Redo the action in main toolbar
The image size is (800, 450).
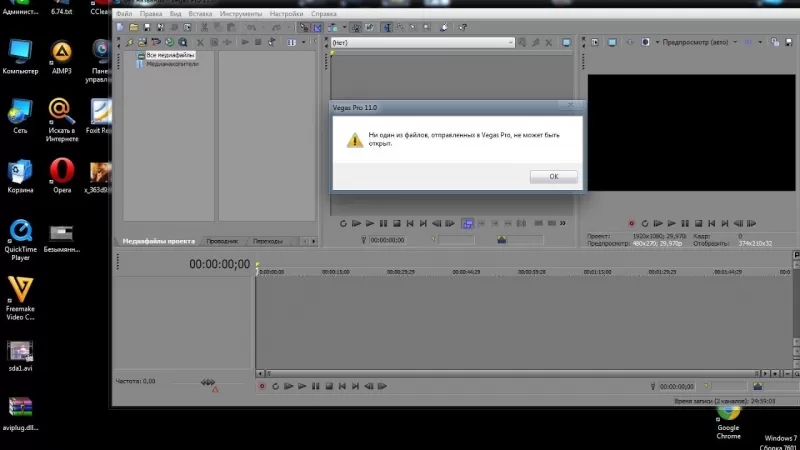point(276,27)
